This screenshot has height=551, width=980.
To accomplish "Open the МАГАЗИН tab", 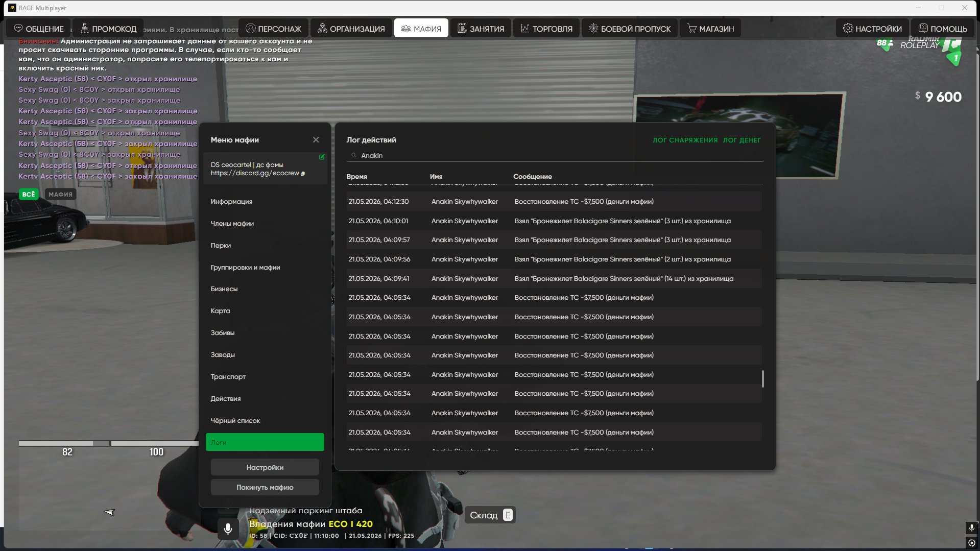I will [x=710, y=29].
